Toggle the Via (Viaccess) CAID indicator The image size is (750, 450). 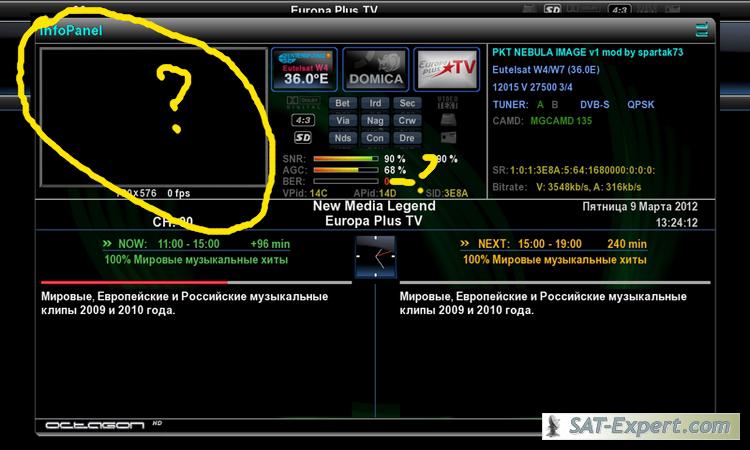(342, 121)
